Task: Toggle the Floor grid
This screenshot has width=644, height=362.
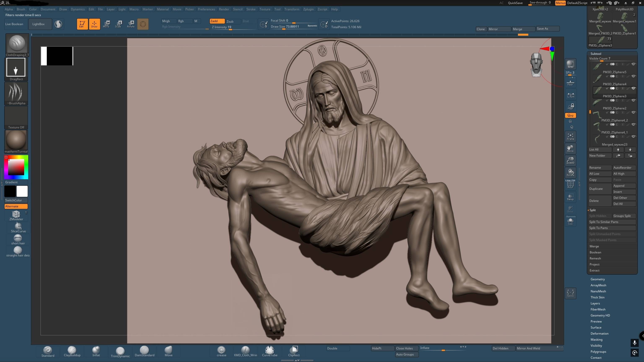Action: tap(570, 83)
